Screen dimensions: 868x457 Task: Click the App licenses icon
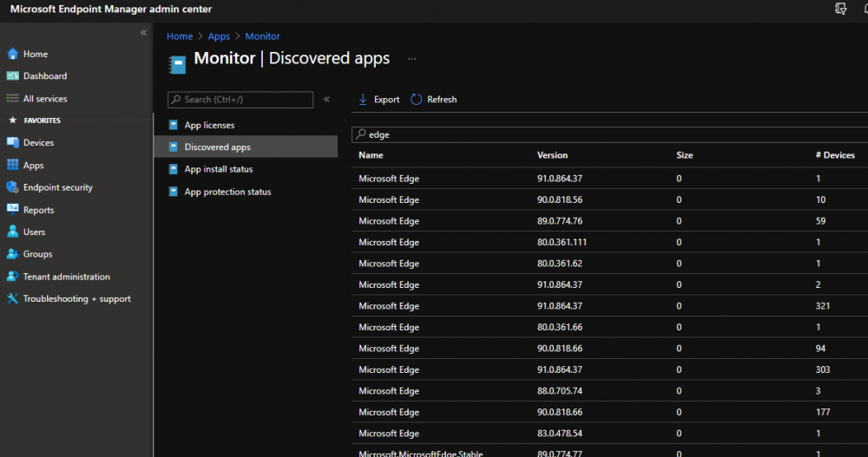(x=174, y=125)
